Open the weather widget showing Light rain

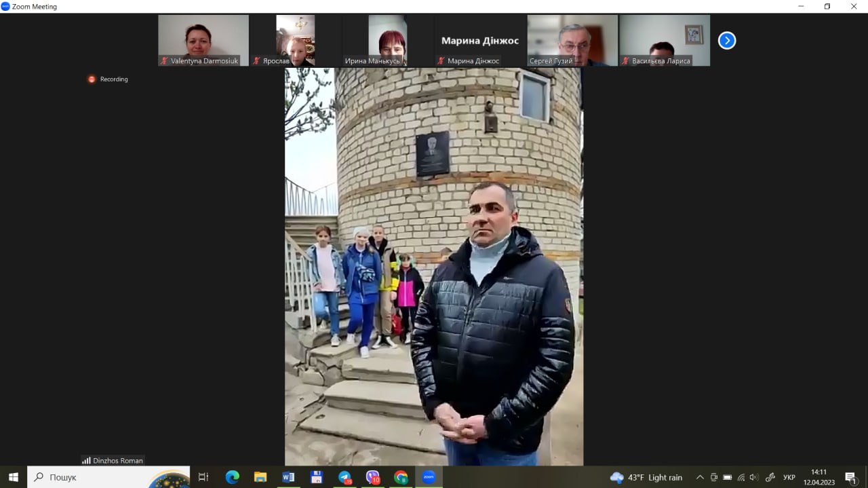pyautogui.click(x=646, y=477)
